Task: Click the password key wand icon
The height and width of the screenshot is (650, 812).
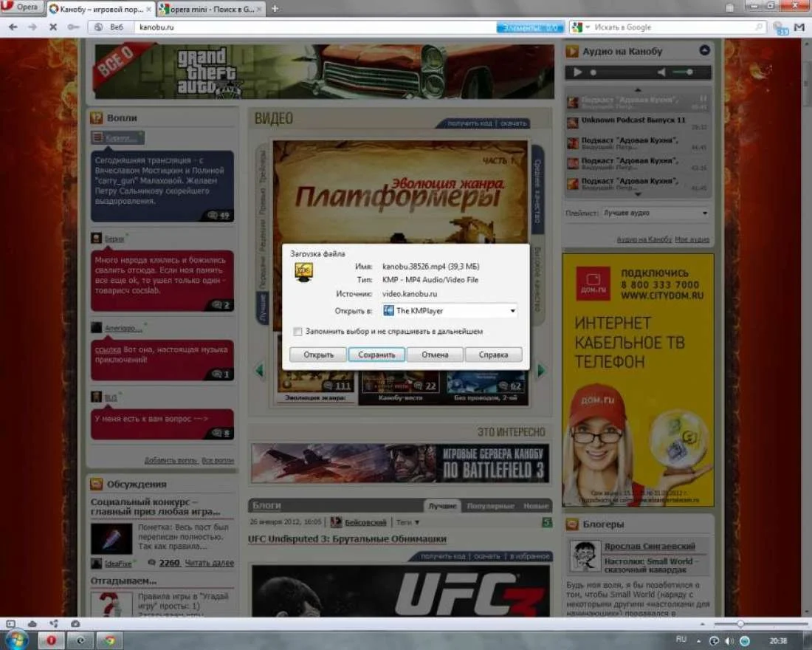Action: click(x=74, y=27)
